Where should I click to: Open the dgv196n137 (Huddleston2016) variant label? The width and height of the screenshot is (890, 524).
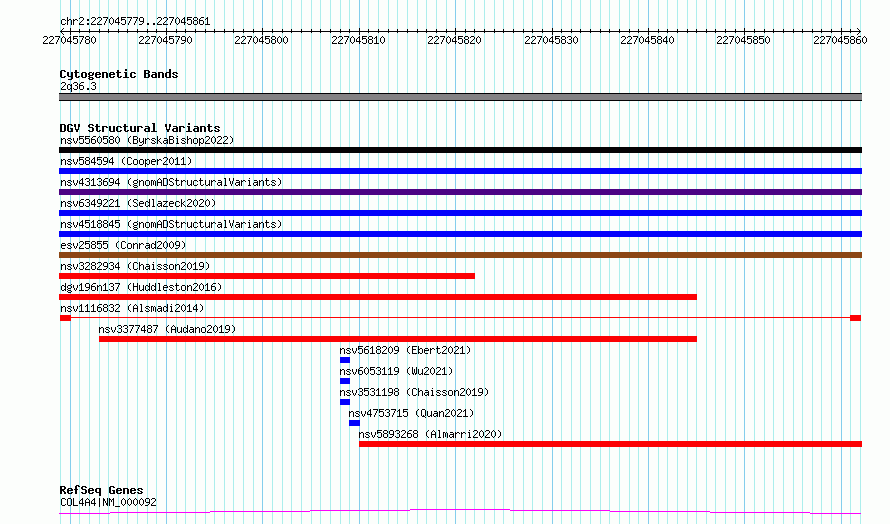coord(141,287)
